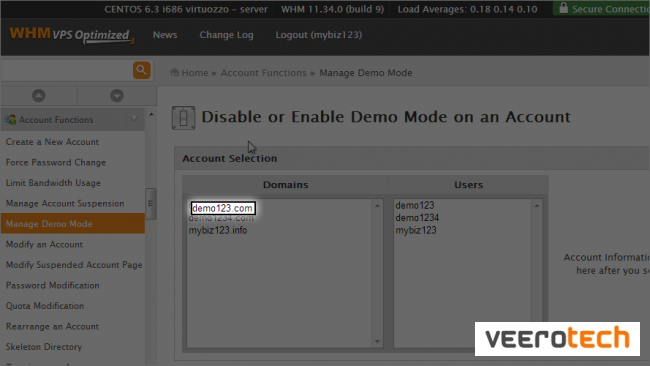Click the Home breadcrumb link
This screenshot has width=650, height=366.
point(194,73)
